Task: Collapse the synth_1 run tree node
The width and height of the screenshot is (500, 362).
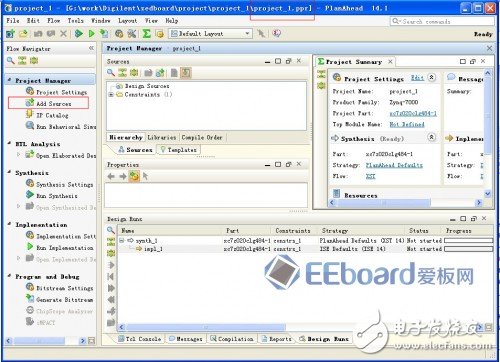Action: click(122, 240)
